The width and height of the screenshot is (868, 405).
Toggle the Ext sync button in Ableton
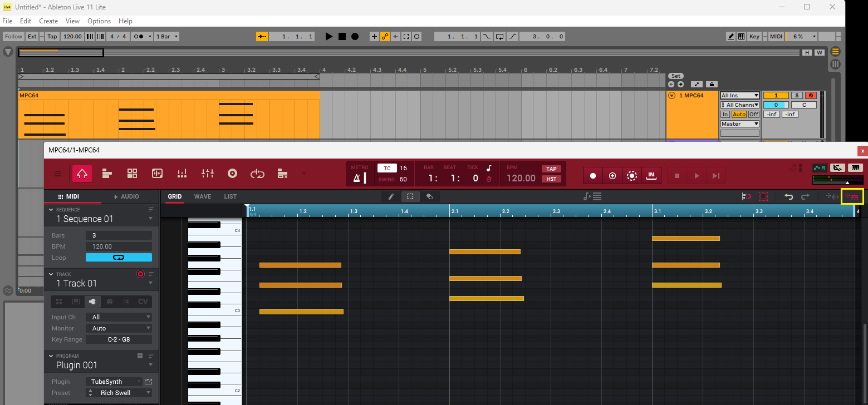click(x=32, y=36)
